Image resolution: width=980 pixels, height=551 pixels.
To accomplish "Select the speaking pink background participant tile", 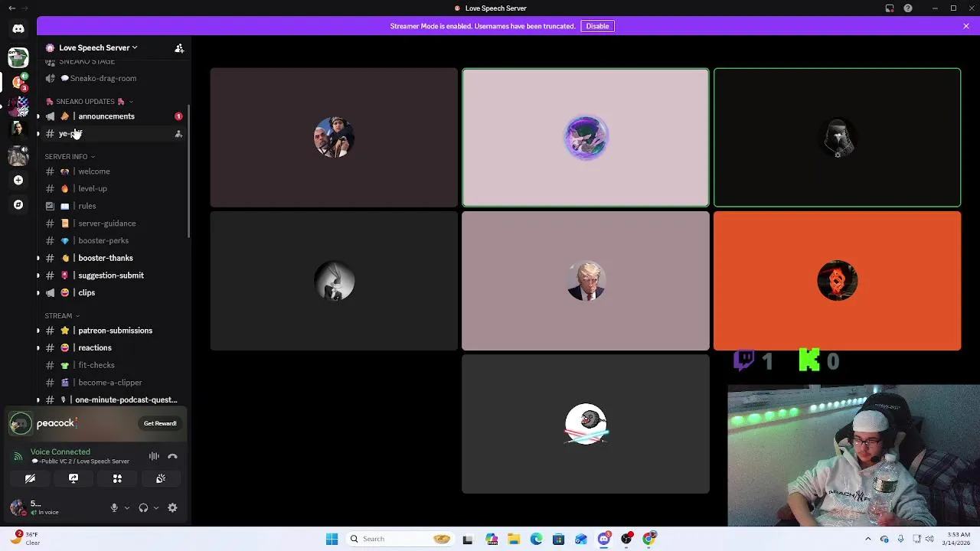I will click(586, 138).
